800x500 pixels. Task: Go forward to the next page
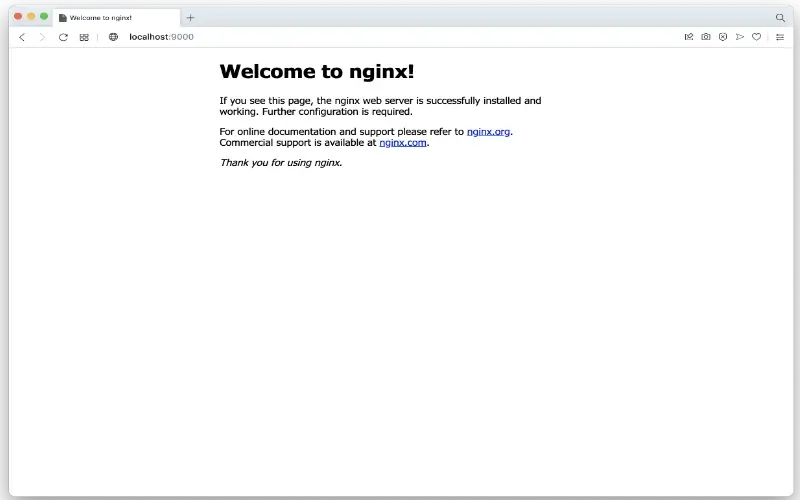pos(42,37)
